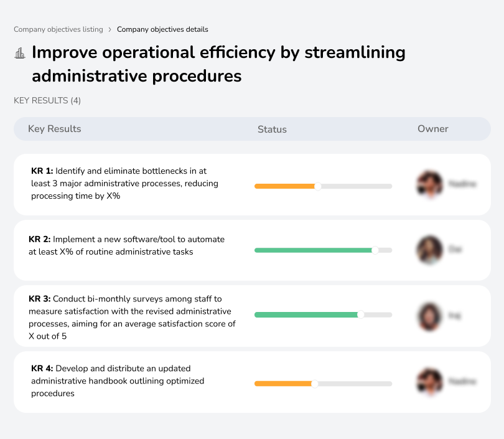Click the building icon beside objective title
The image size is (504, 439).
[x=20, y=54]
